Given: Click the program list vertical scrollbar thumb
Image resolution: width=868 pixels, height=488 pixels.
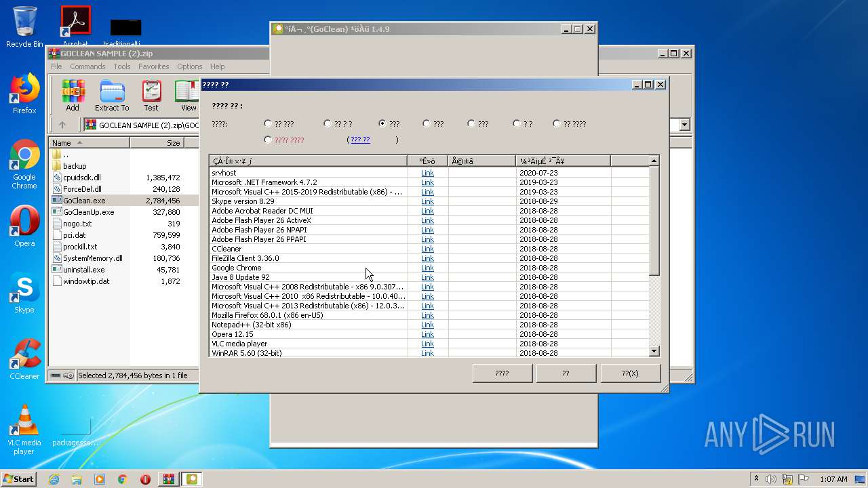Looking at the screenshot, I should 654,221.
